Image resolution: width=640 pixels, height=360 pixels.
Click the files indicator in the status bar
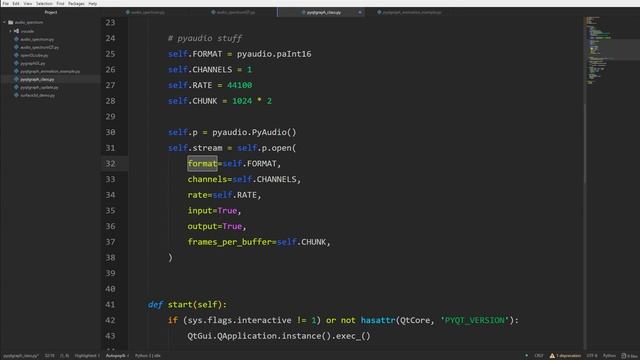tap(630, 356)
